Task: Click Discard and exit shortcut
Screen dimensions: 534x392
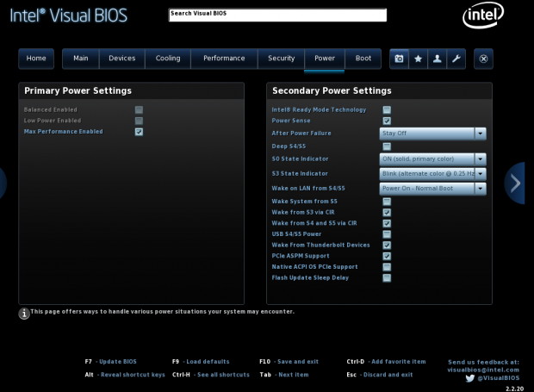Action: pyautogui.click(x=388, y=375)
